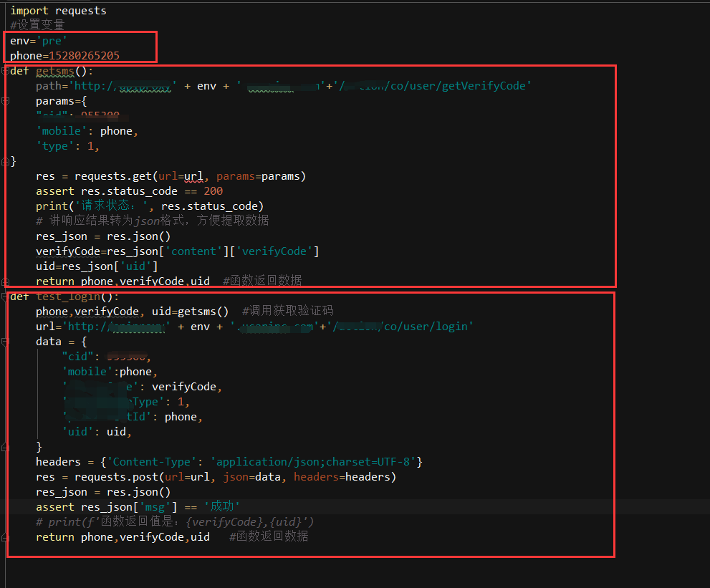The height and width of the screenshot is (588, 710).
Task: Click 'uid=getsms()' call in test_login
Action: point(190,312)
